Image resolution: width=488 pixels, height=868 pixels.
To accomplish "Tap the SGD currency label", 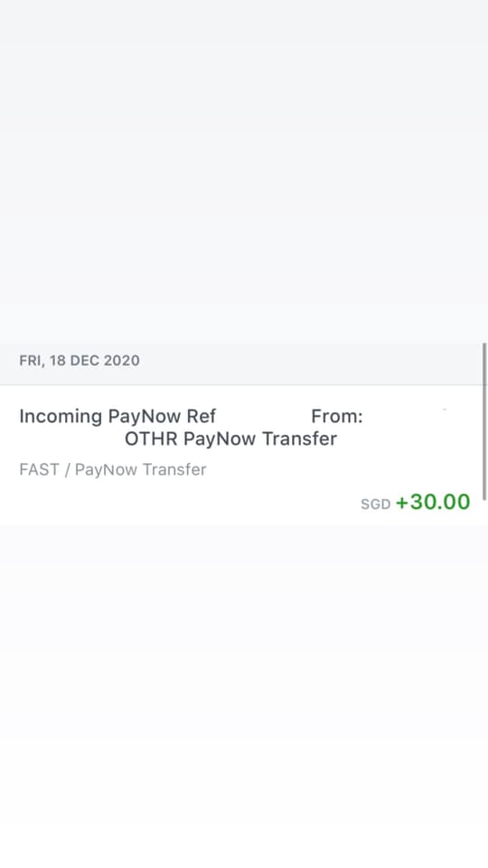I will [376, 505].
